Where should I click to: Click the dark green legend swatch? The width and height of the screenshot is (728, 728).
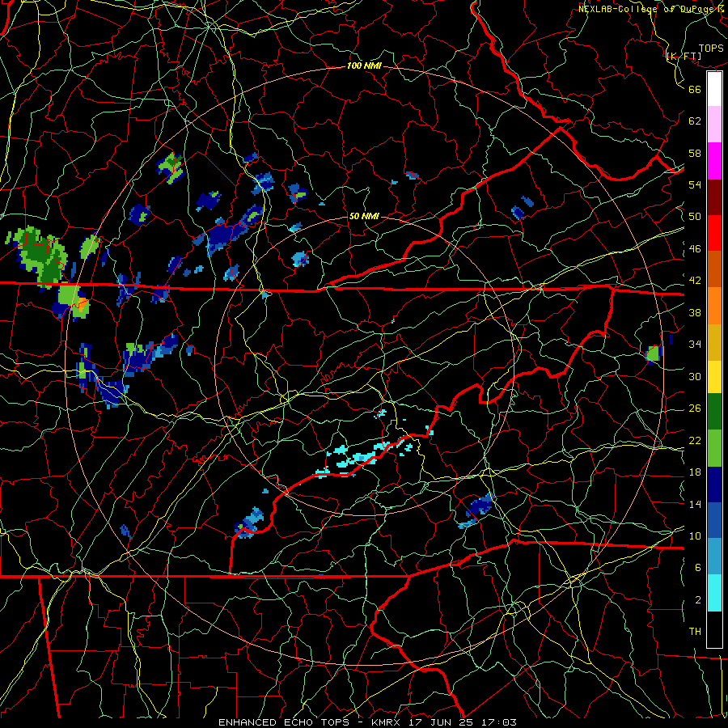(x=714, y=412)
